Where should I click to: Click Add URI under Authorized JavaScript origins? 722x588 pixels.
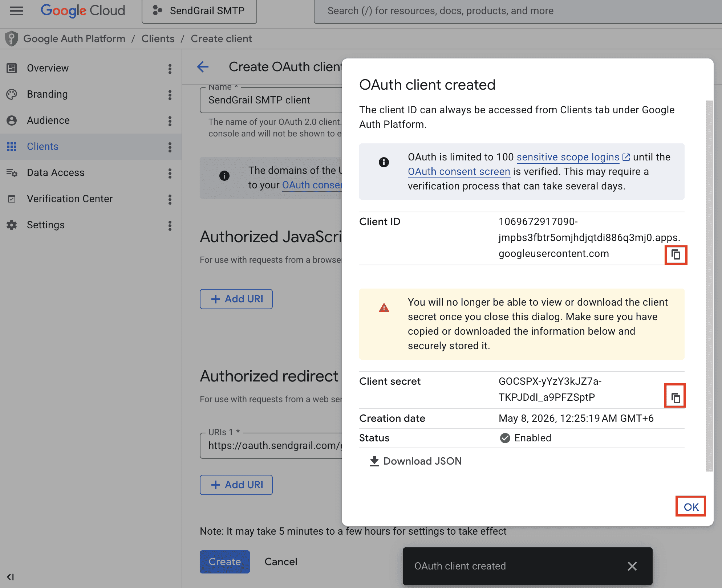point(236,299)
